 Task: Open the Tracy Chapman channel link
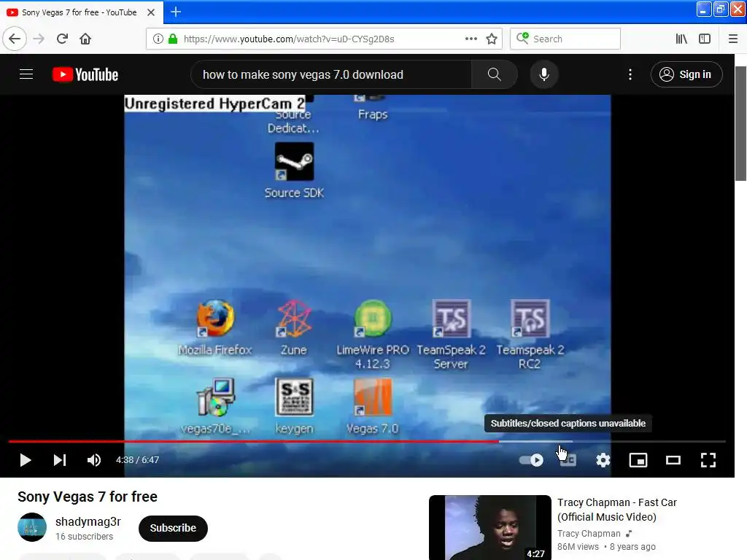pyautogui.click(x=589, y=534)
